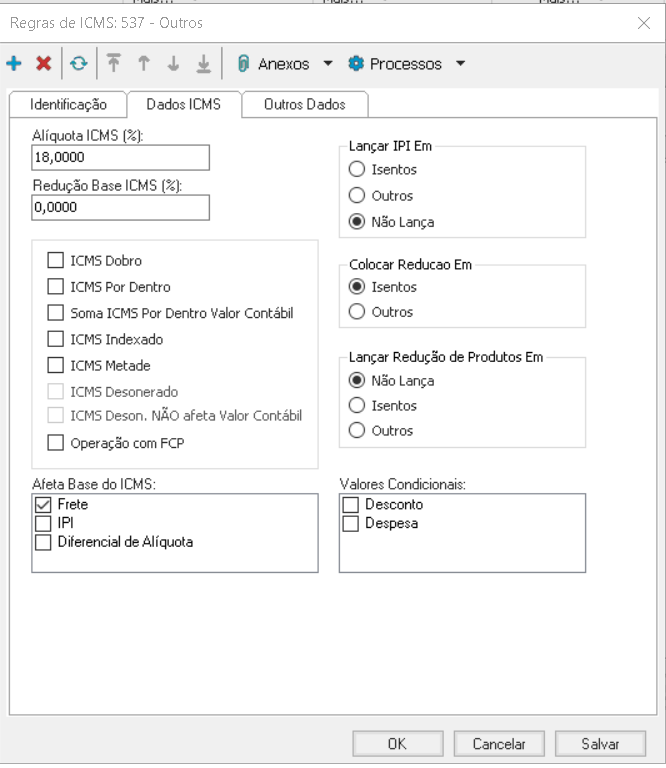Switch to the Identificação tab
Viewport: 666px width, 768px height.
[68, 104]
